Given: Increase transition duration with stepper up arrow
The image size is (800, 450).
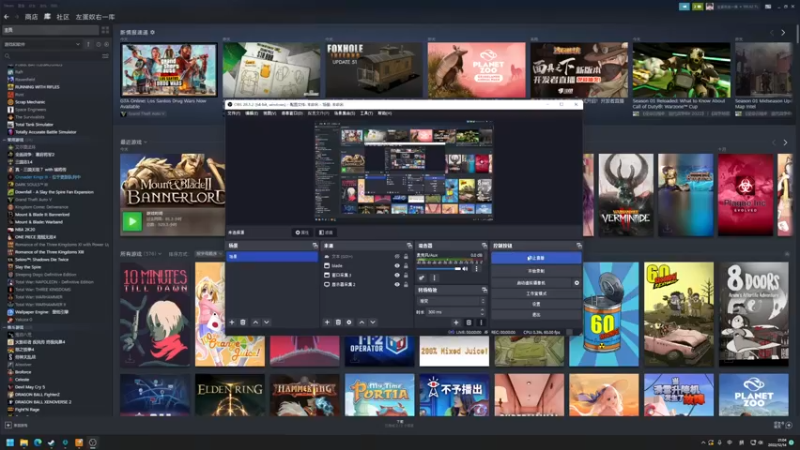Looking at the screenshot, I should tap(483, 310).
